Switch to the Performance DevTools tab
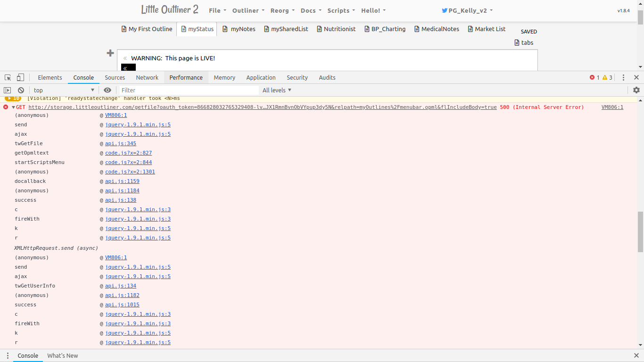Image resolution: width=644 pixels, height=362 pixels. [x=186, y=77]
